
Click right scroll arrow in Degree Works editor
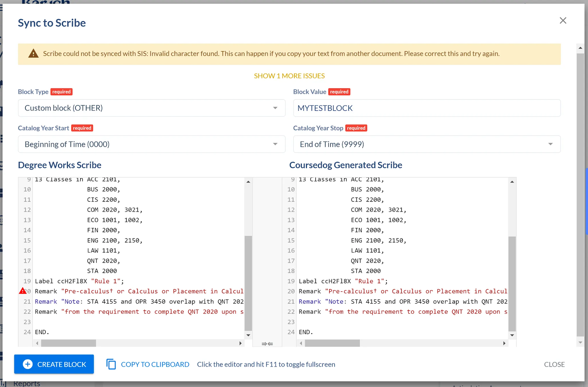point(240,343)
